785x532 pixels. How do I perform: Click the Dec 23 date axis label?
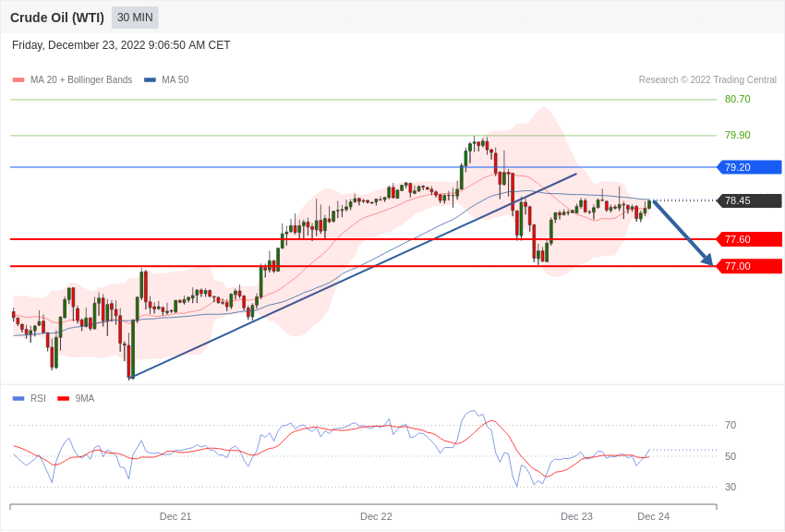click(x=576, y=516)
